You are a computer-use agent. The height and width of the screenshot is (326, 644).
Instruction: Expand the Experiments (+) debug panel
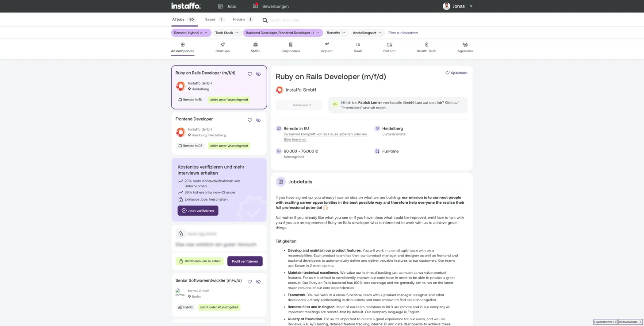tap(606, 322)
